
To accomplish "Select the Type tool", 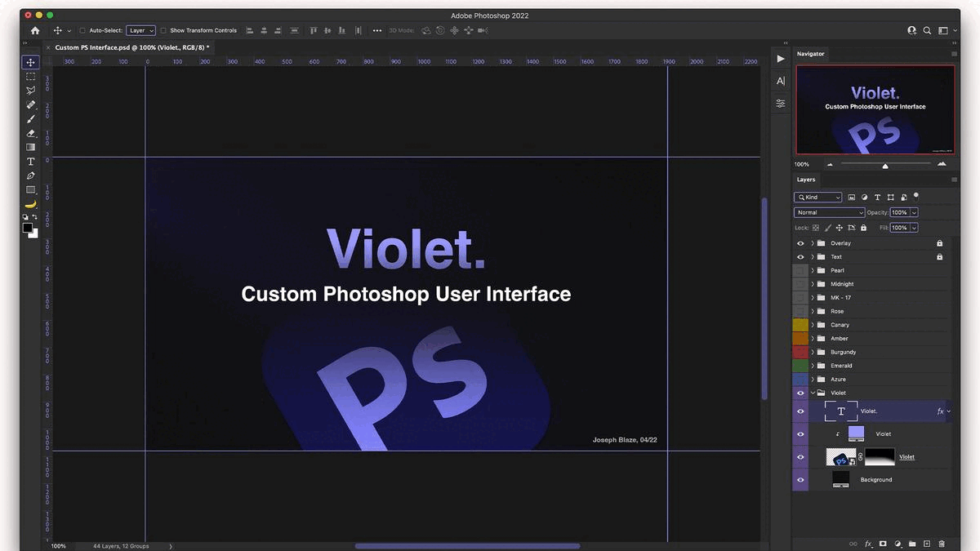I will [x=30, y=162].
